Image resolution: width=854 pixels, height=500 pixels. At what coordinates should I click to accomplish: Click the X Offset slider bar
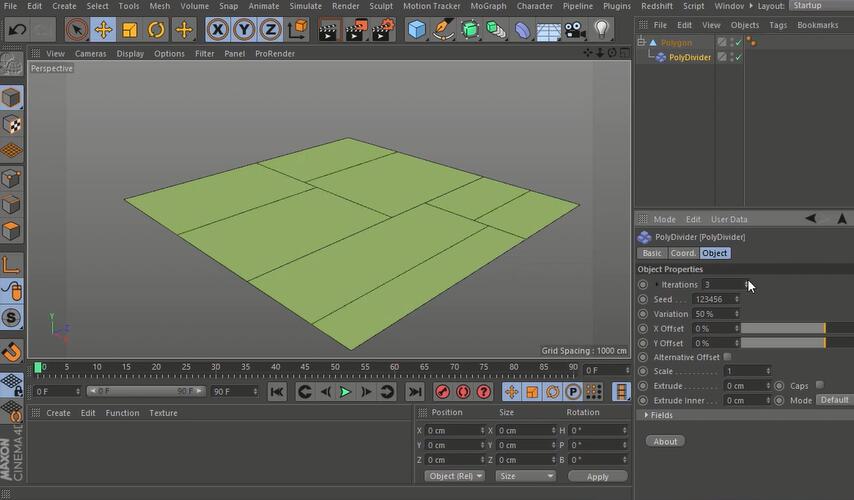tap(782, 328)
